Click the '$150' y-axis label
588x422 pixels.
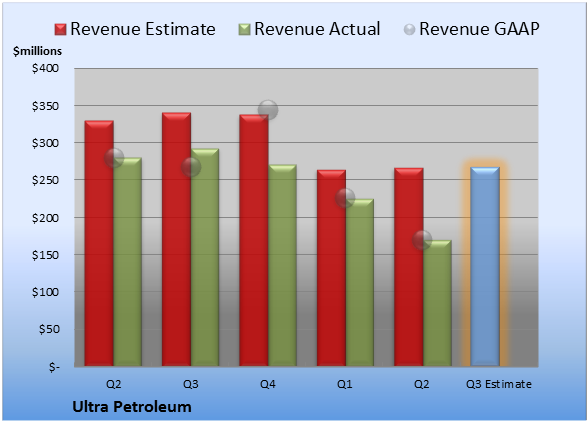click(x=46, y=255)
